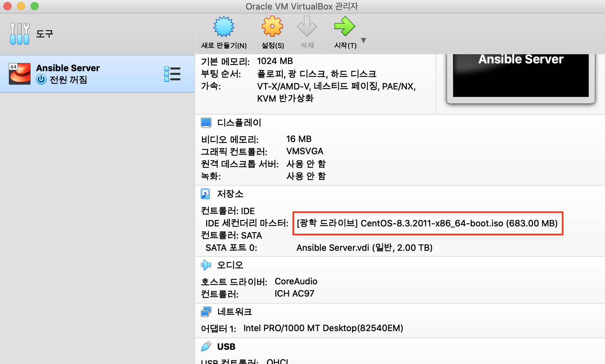Click the boot order value text
Viewport: 605px width, 364px height.
pos(317,74)
